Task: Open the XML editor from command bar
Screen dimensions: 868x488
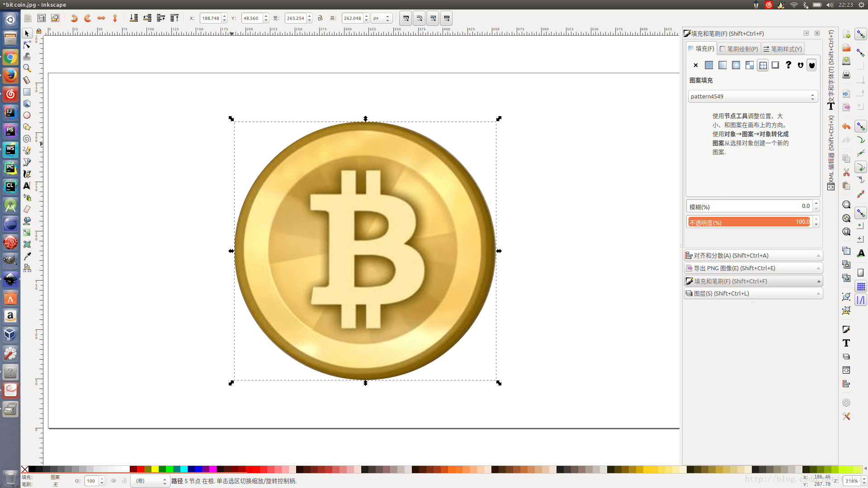Action: [846, 370]
